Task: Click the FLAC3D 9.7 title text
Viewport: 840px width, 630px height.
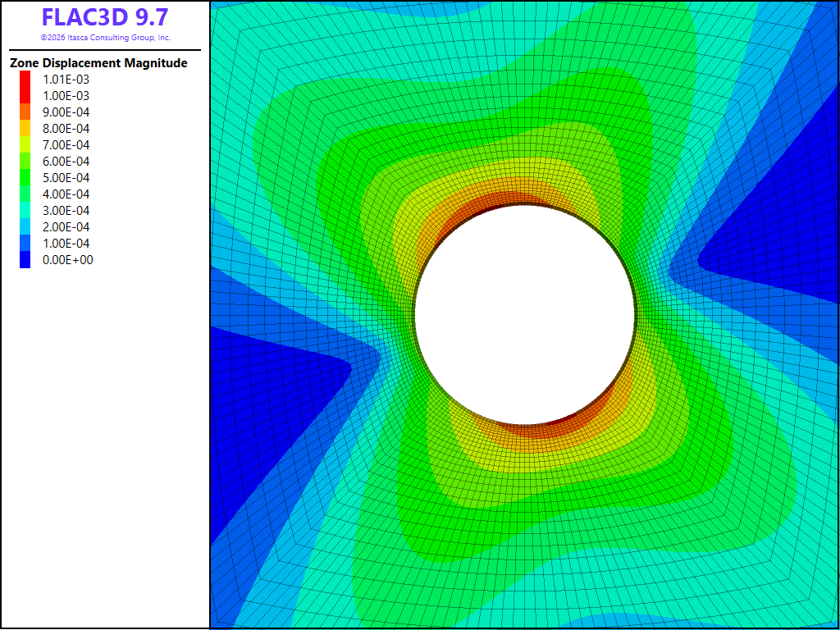Action: coord(105,17)
